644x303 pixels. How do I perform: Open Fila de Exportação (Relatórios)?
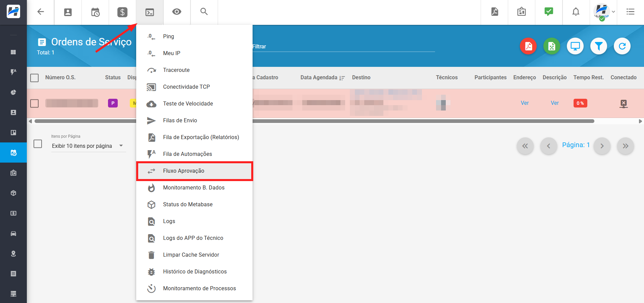(x=194, y=137)
